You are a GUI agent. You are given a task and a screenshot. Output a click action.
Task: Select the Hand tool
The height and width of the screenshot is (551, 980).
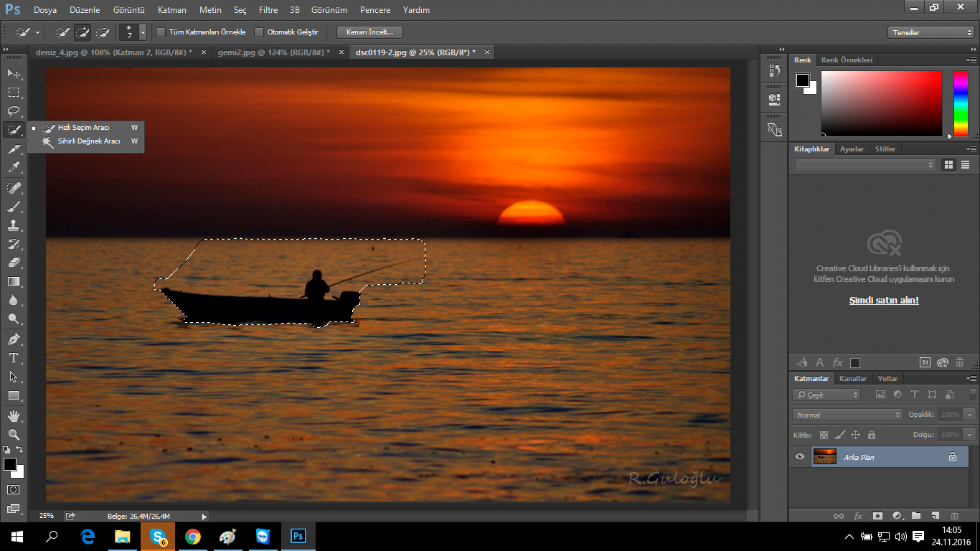[14, 416]
